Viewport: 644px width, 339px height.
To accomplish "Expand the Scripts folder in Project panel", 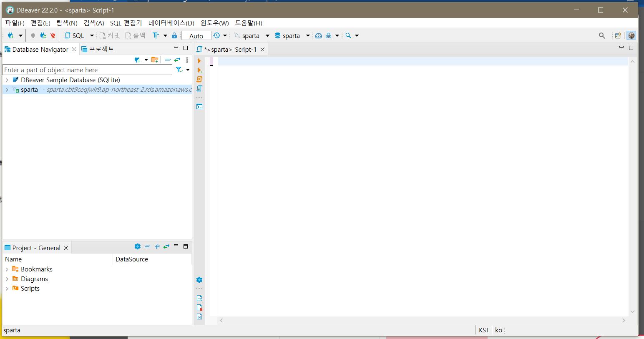I will (7, 289).
